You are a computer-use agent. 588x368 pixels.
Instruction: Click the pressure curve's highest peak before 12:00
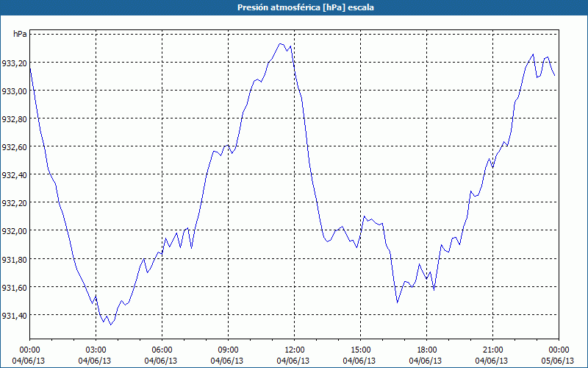[x=281, y=43]
